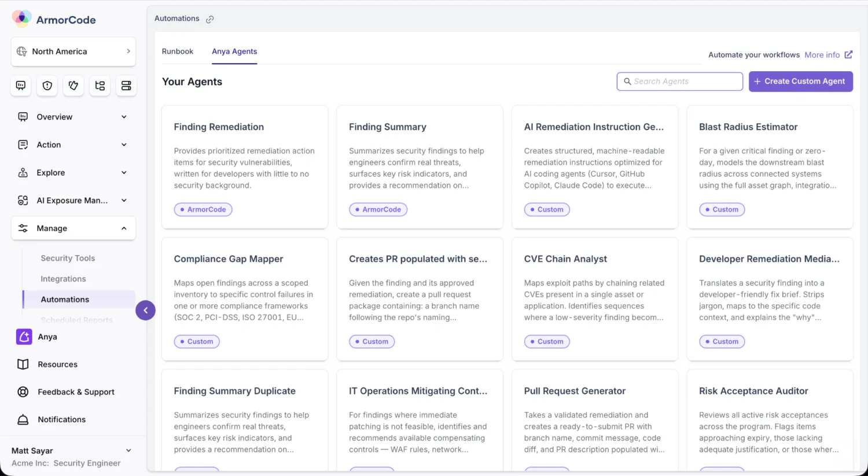This screenshot has height=476, width=868.
Task: Open the Finding Remediation agent card
Action: pos(245,167)
